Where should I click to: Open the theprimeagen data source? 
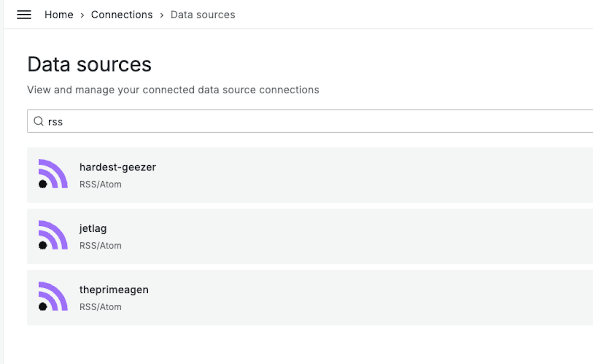click(x=114, y=290)
